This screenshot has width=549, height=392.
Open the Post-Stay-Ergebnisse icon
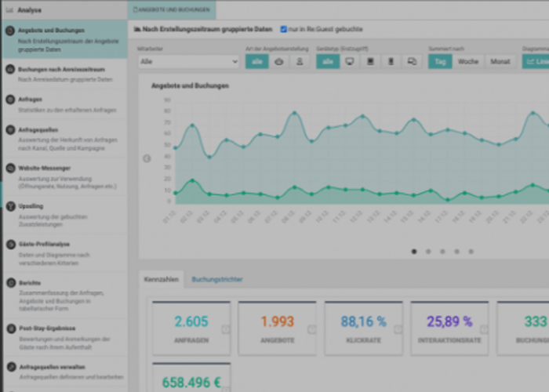(x=11, y=328)
